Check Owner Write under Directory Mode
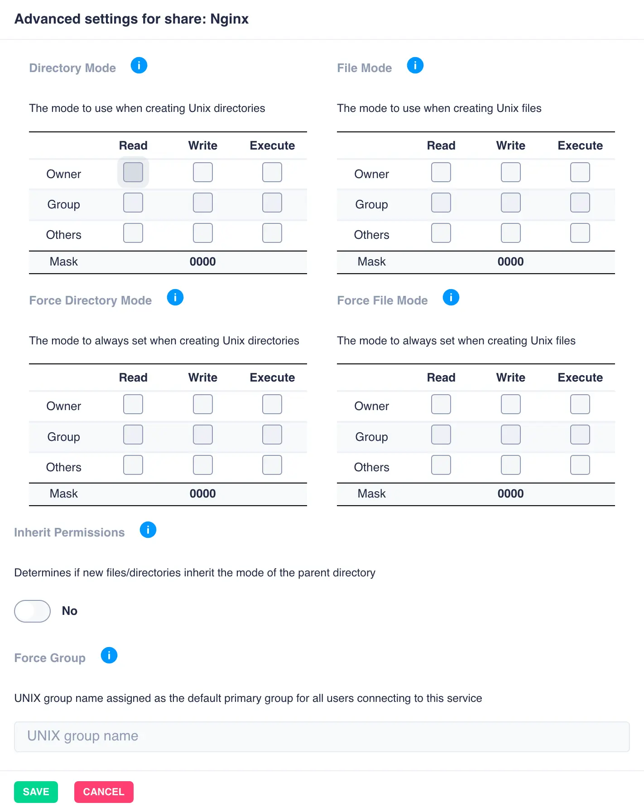The image size is (644, 812). [202, 172]
